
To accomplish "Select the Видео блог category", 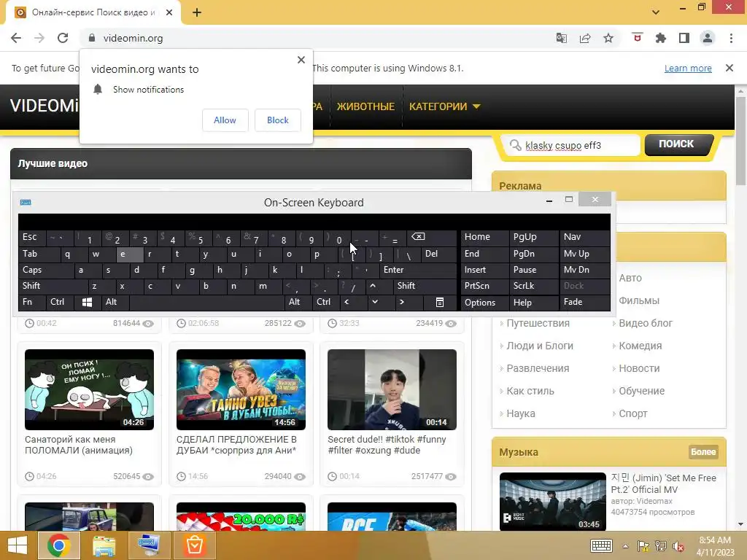I will click(646, 323).
